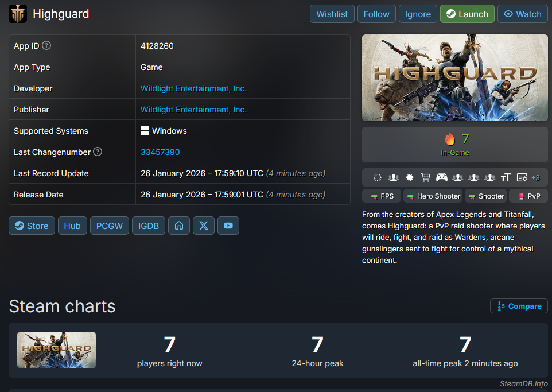This screenshot has height=392, width=552.
Task: Open changenumber 33457390 link
Action: [160, 152]
